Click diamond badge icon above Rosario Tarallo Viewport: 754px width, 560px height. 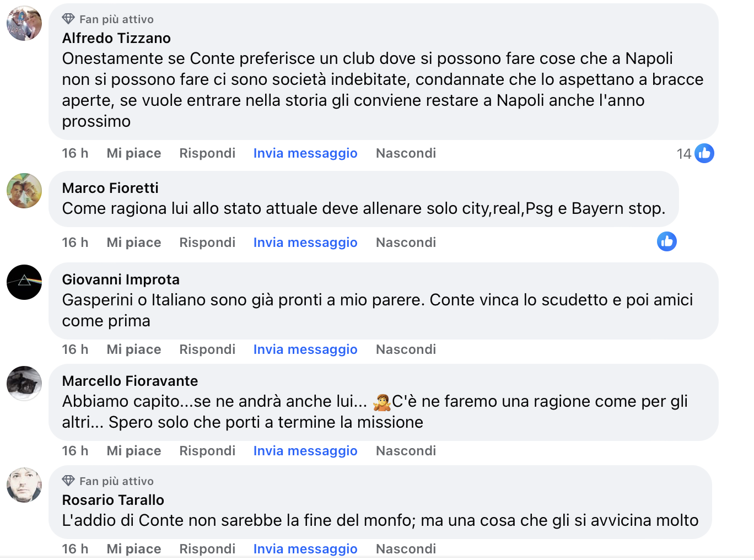[x=68, y=481]
